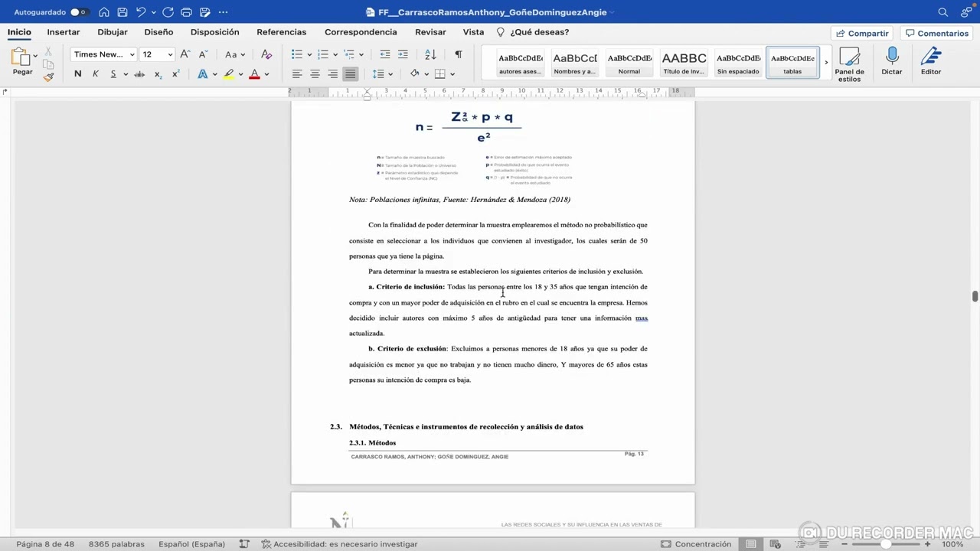Toggle italic (K) formatting
Image resolution: width=980 pixels, height=551 pixels.
pos(96,74)
